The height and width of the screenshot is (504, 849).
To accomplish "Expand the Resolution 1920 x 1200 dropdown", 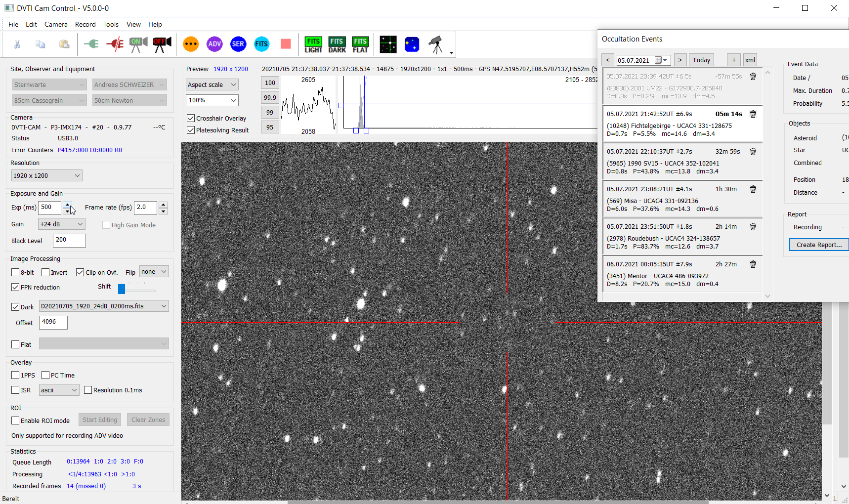I will tap(47, 176).
